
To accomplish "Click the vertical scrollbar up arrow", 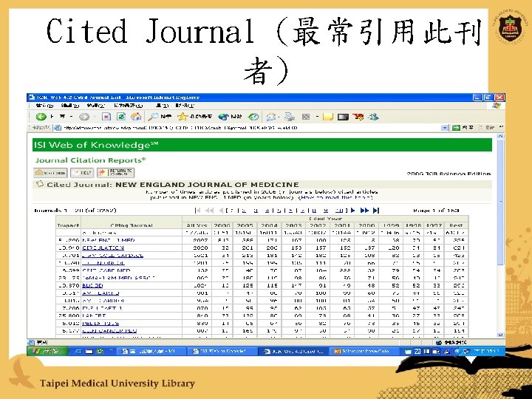I will point(500,136).
